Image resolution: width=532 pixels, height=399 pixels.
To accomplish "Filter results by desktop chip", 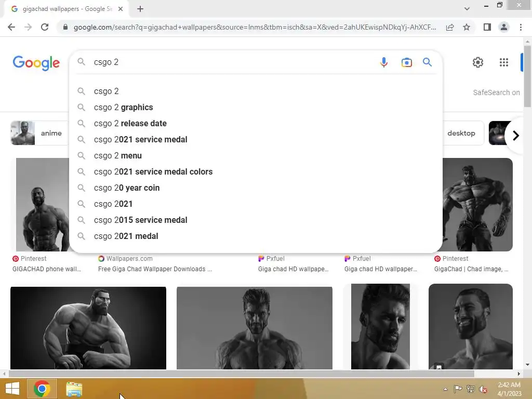I will [463, 133].
